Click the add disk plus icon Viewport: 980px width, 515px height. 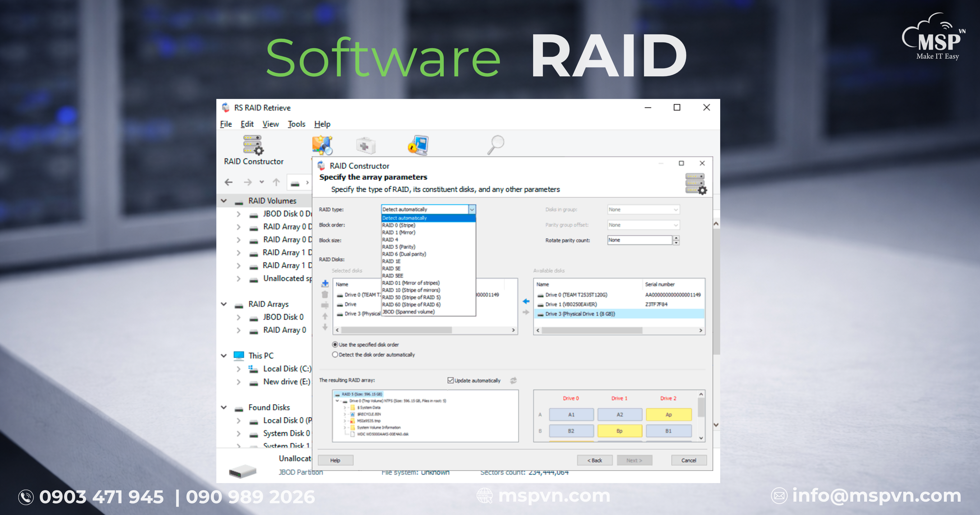(x=325, y=284)
